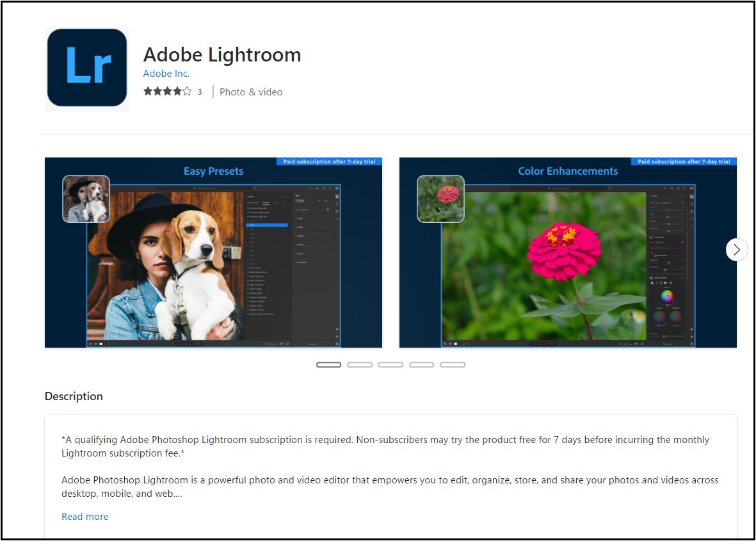Go to the fifth carousel page indicator
The height and width of the screenshot is (541, 756).
(452, 364)
